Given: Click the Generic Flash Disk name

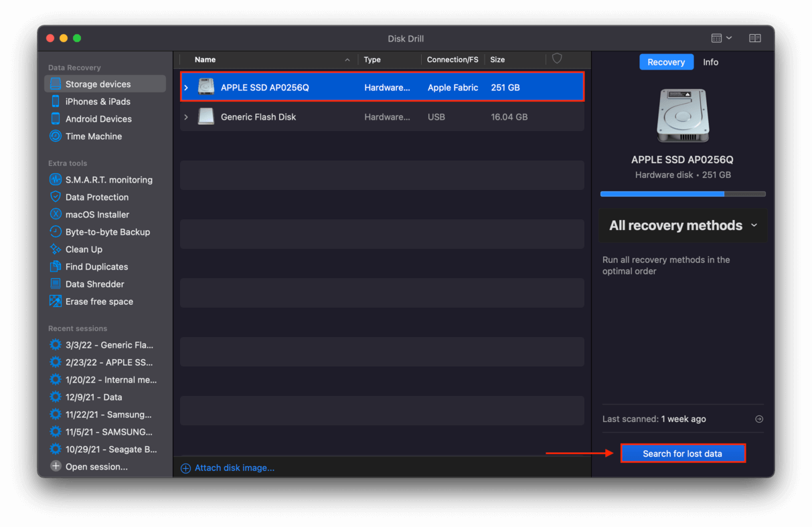Looking at the screenshot, I should pyautogui.click(x=258, y=117).
